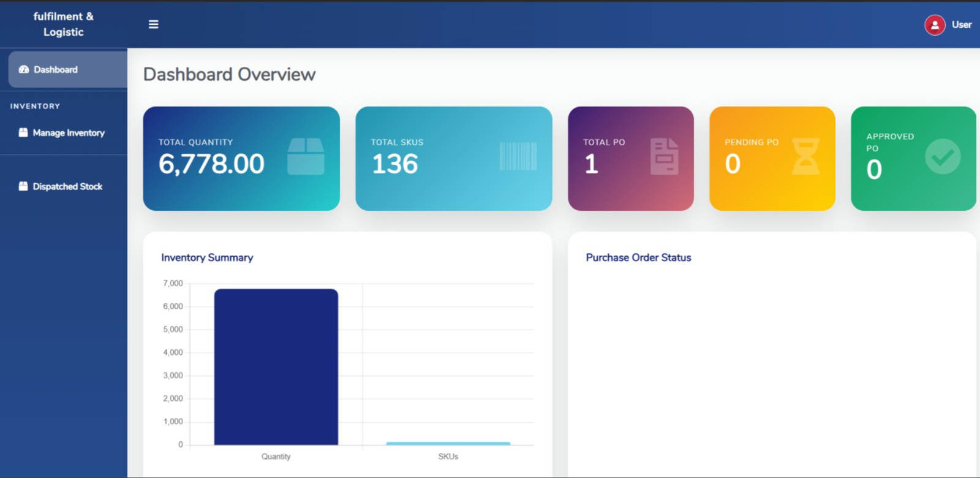
Task: Click the barcode icon on Total SKUs card
Action: click(x=518, y=156)
